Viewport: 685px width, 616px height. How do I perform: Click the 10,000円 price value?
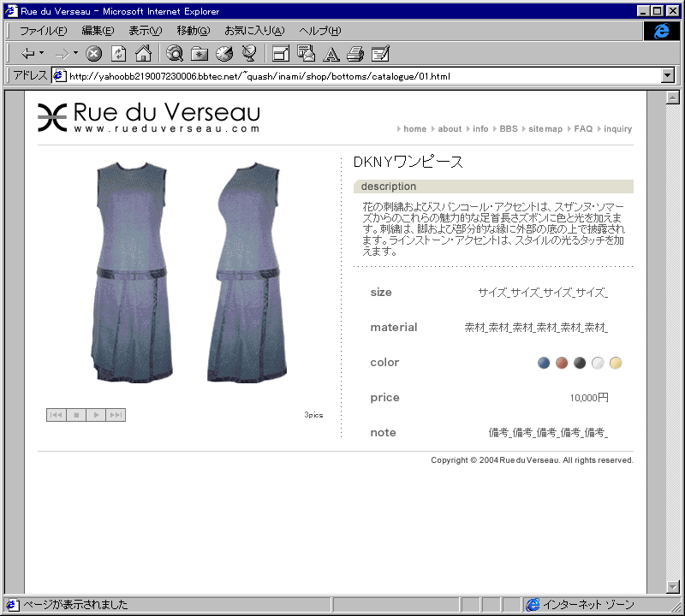pyautogui.click(x=589, y=398)
